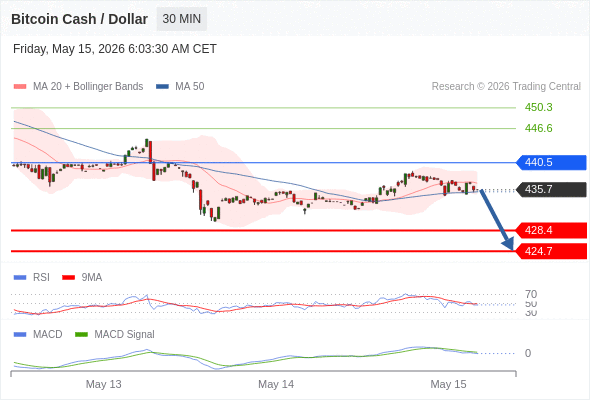Click the red 424.7 support price tag

[551, 251]
